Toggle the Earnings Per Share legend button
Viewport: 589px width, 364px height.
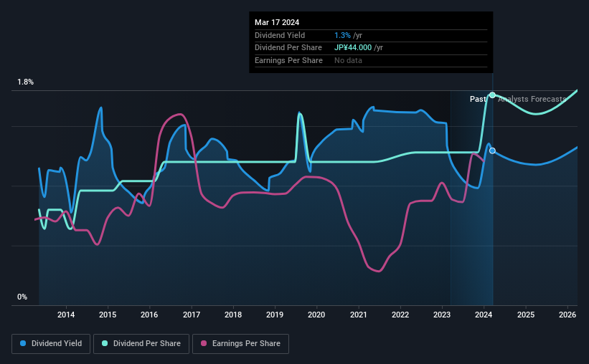coord(241,344)
